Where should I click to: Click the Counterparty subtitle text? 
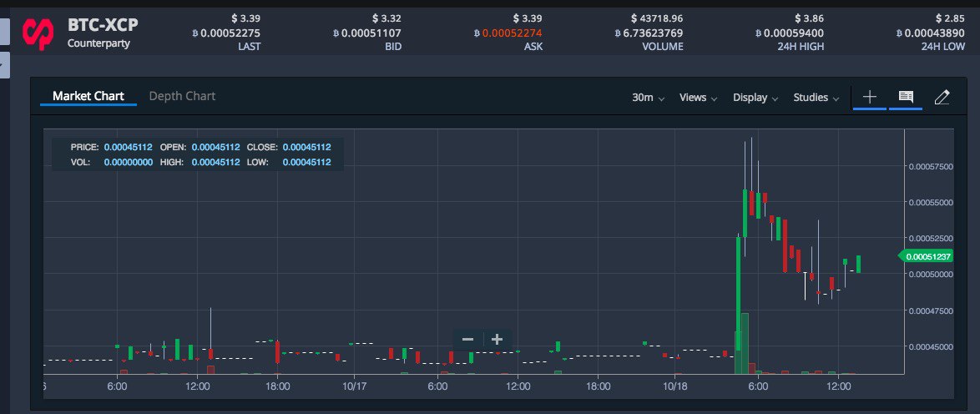(x=99, y=43)
